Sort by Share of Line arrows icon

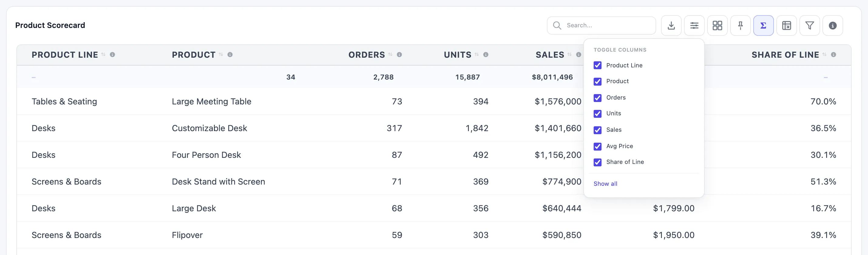pyautogui.click(x=824, y=55)
